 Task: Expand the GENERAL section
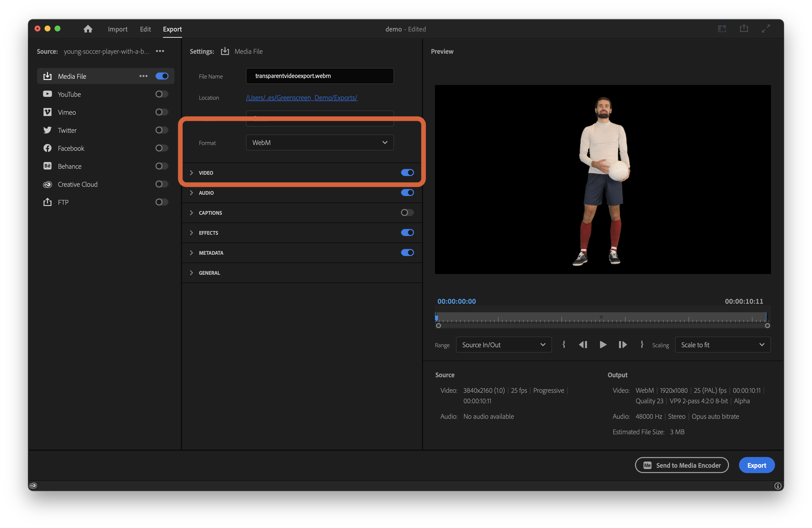191,273
